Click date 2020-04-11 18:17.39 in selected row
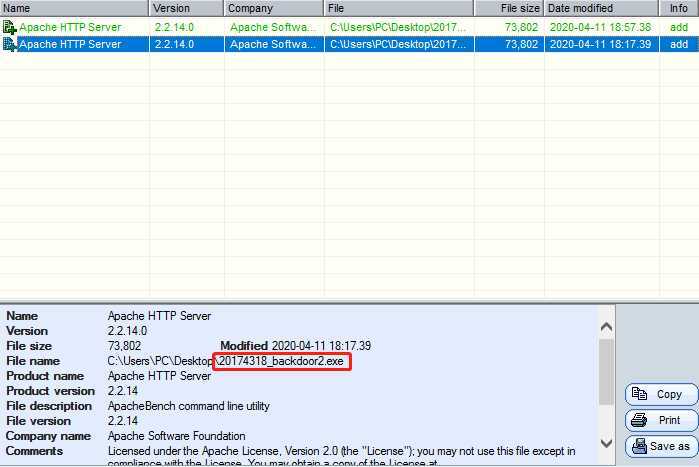The width and height of the screenshot is (699, 467). pyautogui.click(x=600, y=44)
